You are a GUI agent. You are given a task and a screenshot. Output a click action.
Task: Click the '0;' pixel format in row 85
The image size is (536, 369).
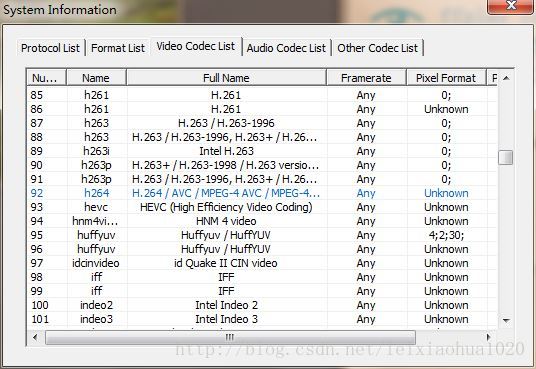tap(446, 95)
